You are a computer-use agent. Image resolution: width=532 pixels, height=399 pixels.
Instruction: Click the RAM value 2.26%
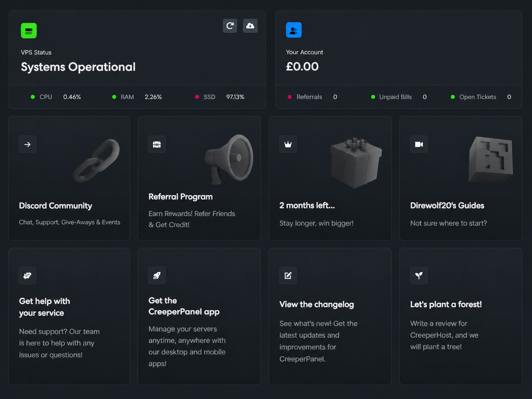click(x=153, y=97)
